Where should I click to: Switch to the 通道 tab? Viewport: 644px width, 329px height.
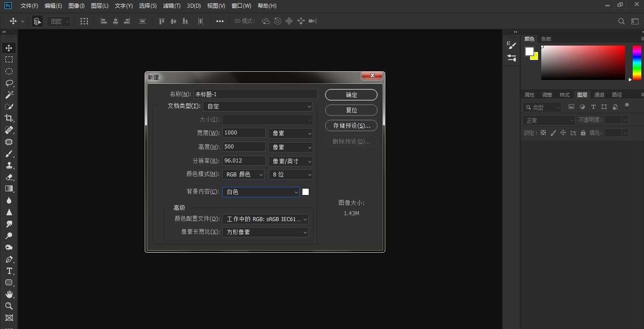(x=599, y=95)
